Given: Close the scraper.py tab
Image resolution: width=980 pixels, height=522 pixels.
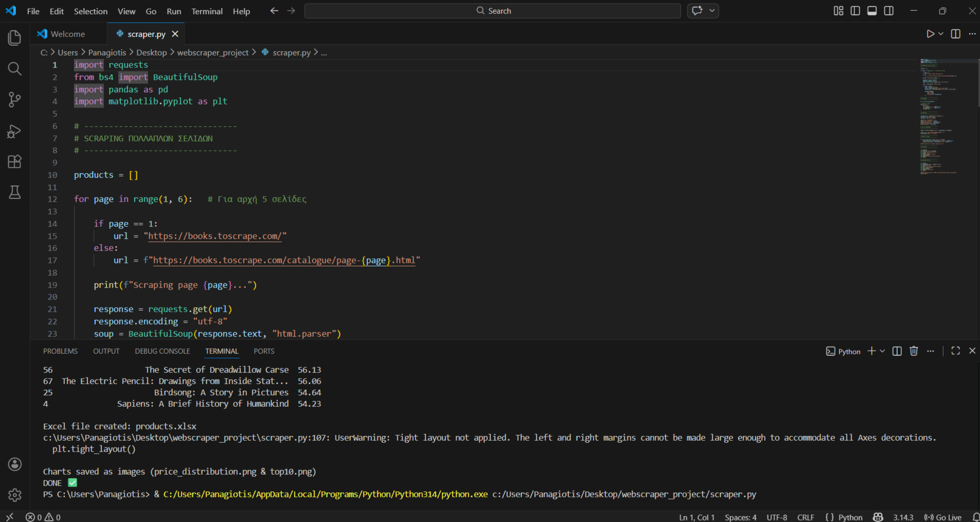Looking at the screenshot, I should coord(175,34).
